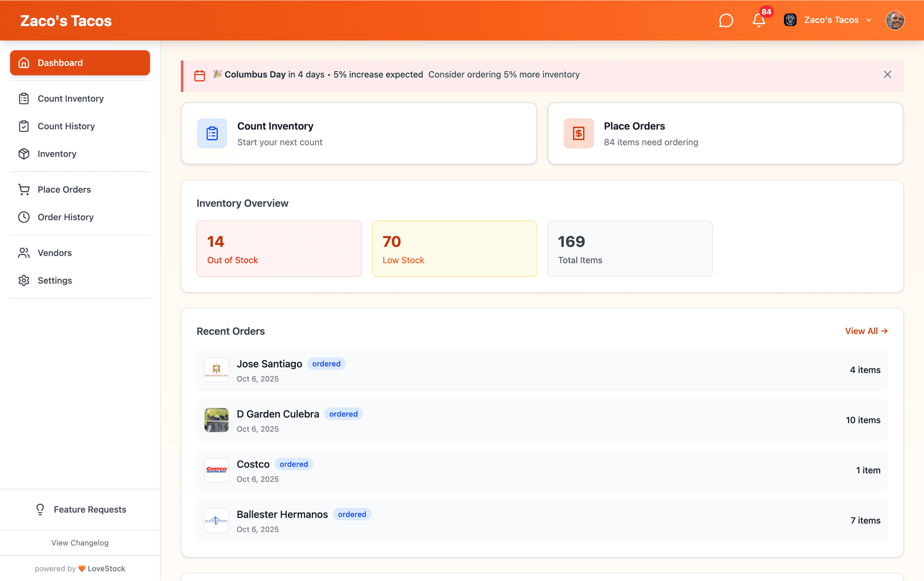Open the 14 Out of Stock card
The image size is (924, 581).
click(x=279, y=249)
